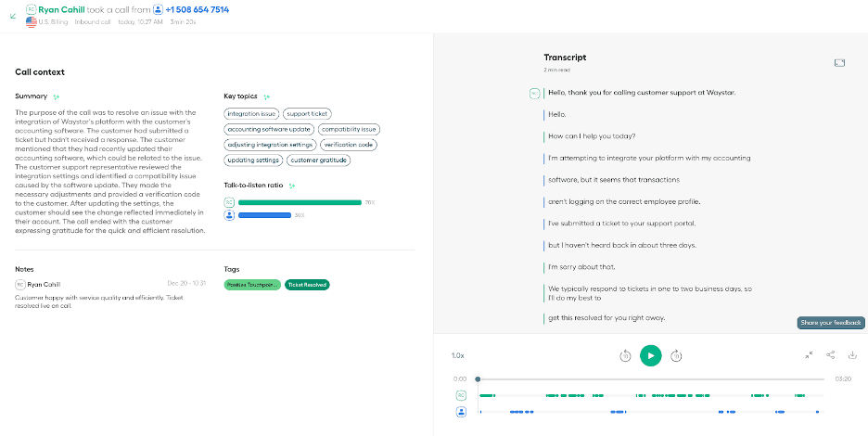Click the share recording icon
868x436 pixels.
coord(830,355)
